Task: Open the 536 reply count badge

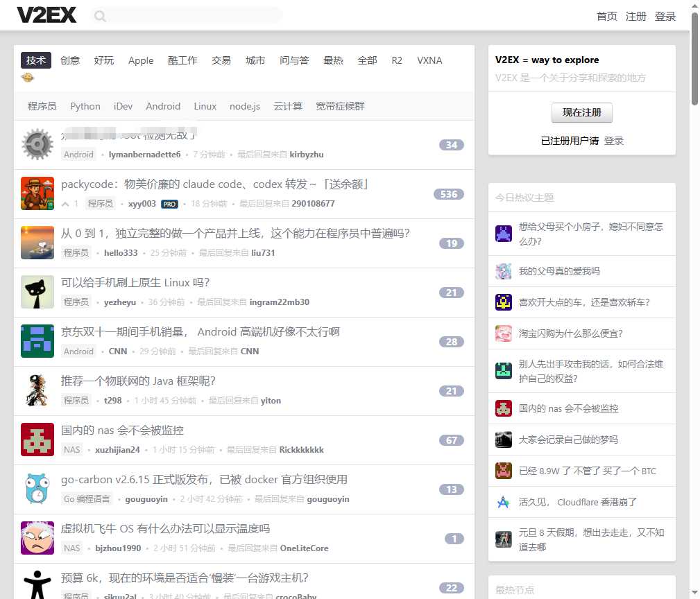Action: coord(449,194)
